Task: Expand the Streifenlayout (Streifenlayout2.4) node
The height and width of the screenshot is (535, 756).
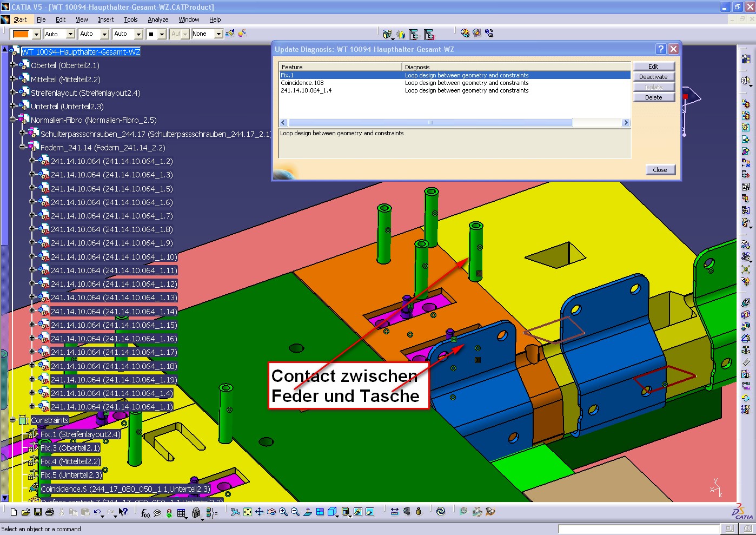Action: click(x=12, y=92)
